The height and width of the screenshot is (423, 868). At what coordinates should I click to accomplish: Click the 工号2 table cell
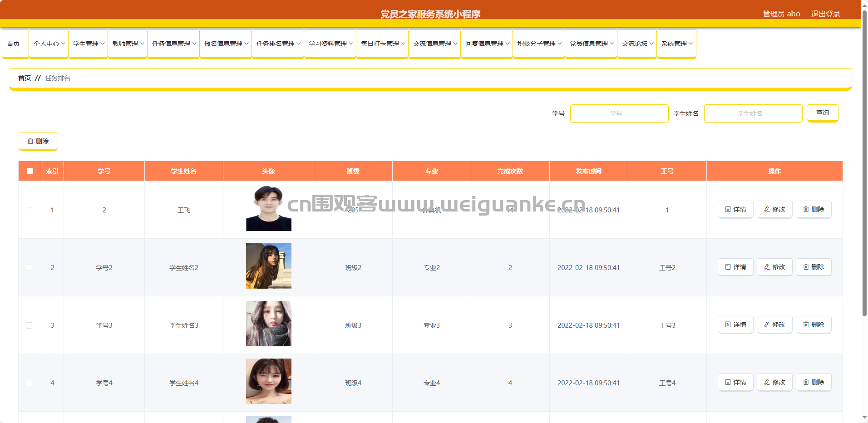click(x=667, y=268)
